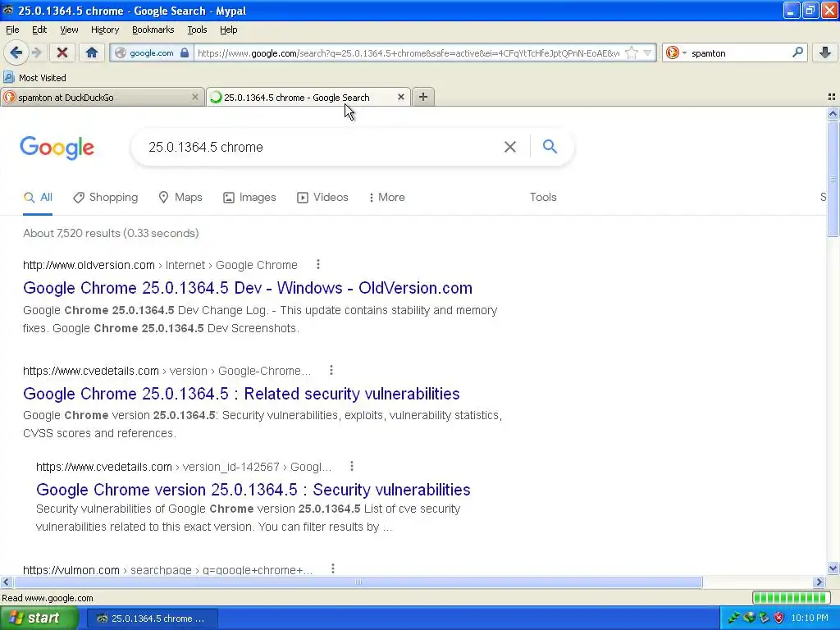Expand the More search filters menu
This screenshot has height=630, width=840.
click(387, 197)
